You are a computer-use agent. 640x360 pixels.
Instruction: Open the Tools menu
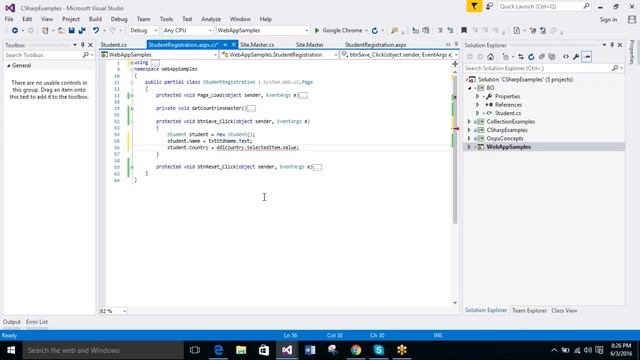[x=166, y=19]
